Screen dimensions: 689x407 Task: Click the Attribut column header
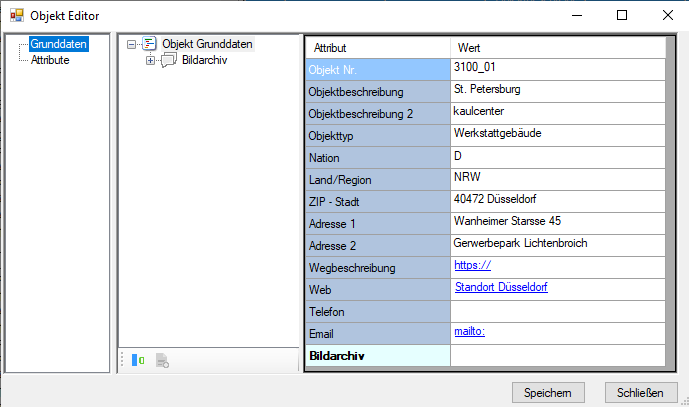click(x=378, y=47)
